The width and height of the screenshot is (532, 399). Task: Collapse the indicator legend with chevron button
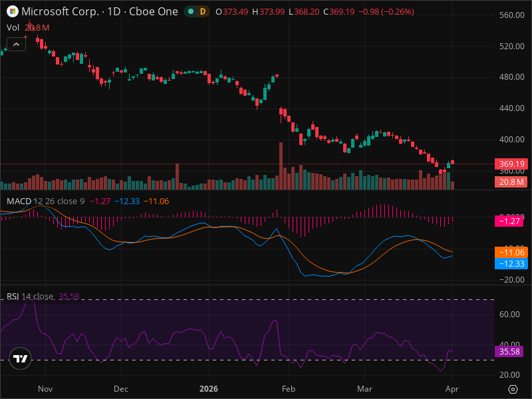pyautogui.click(x=16, y=45)
